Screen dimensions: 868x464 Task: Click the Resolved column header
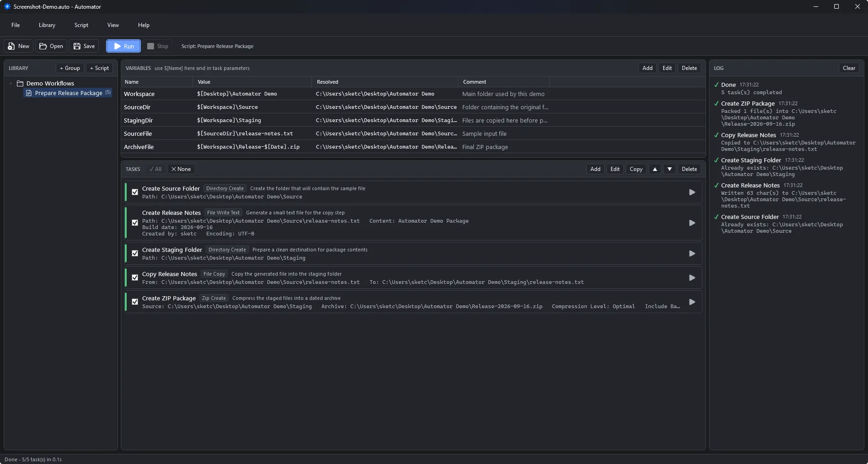[385, 82]
